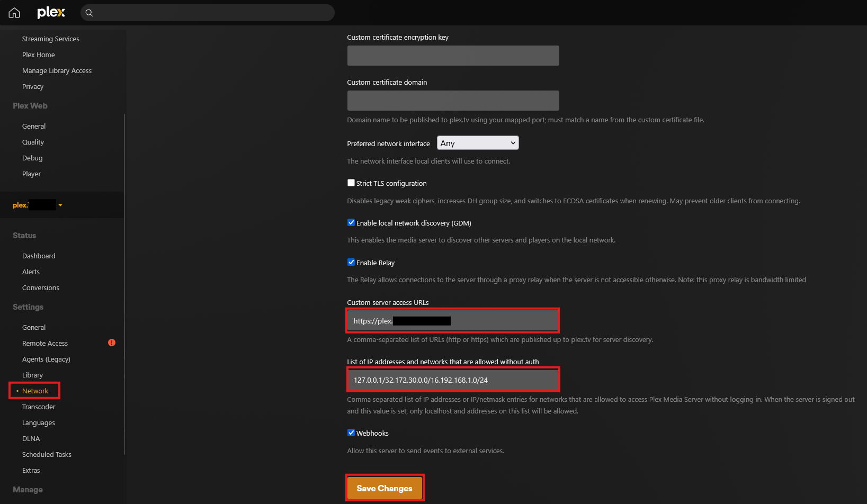Open Streaming Services settings

[51, 39]
